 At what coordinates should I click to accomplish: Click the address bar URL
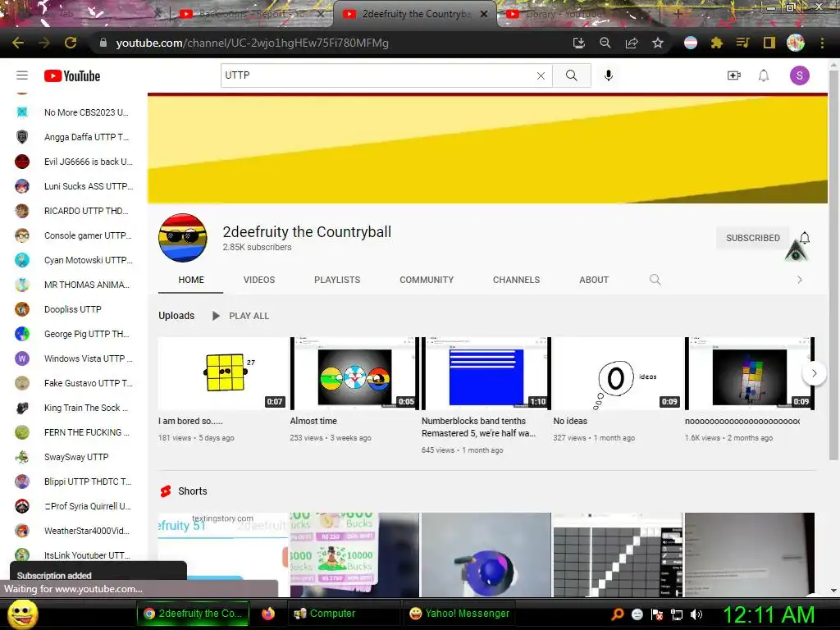[253, 43]
